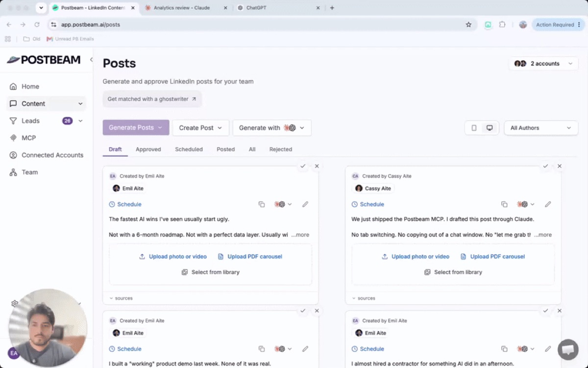This screenshot has height=368, width=588.
Task: Open a new browser tab
Action: pos(332,8)
